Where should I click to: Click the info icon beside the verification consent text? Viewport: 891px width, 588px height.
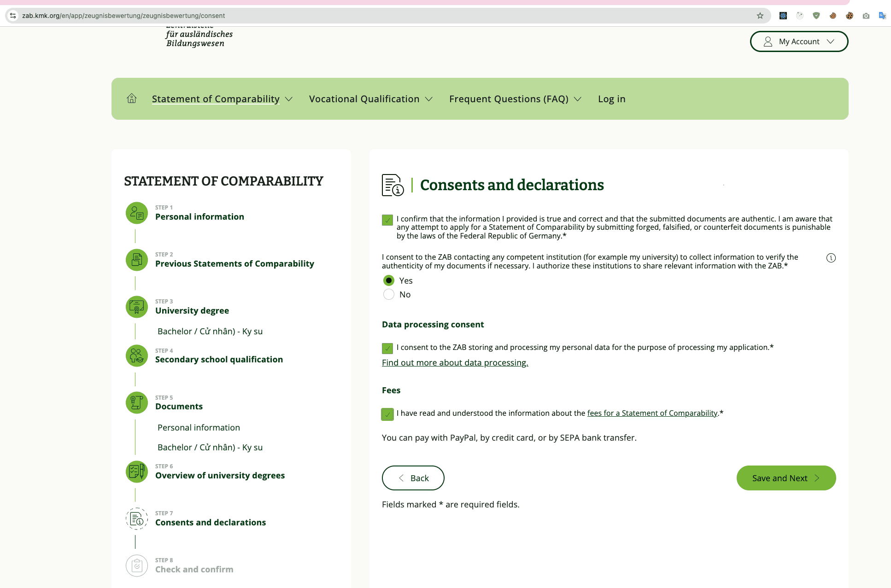pos(831,258)
